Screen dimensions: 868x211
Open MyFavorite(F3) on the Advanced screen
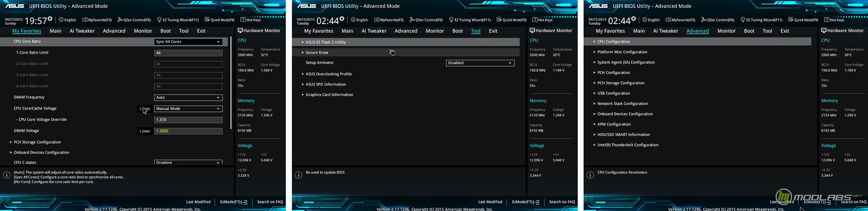pyautogui.click(x=681, y=20)
